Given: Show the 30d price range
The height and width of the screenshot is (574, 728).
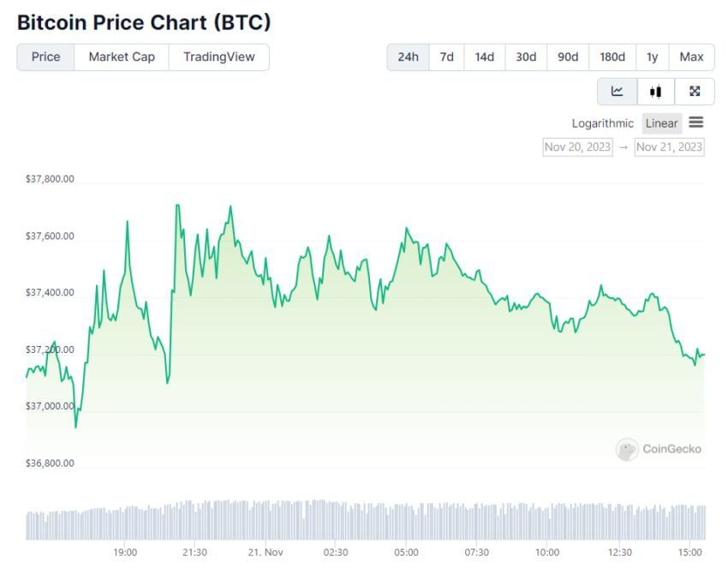Looking at the screenshot, I should click(526, 57).
